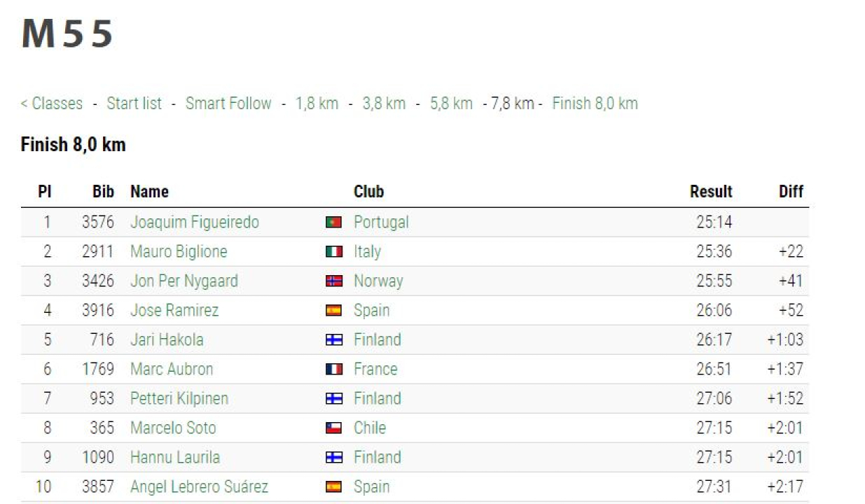Image resolution: width=865 pixels, height=504 pixels.
Task: Open the Start list page
Action: [134, 104]
